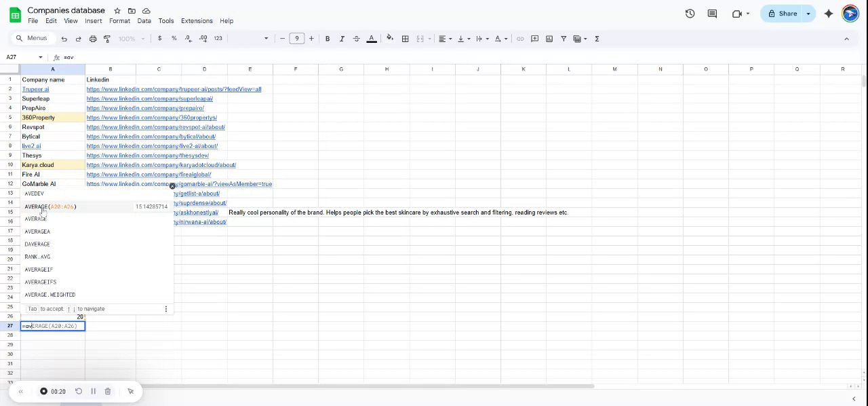Open the text color picker

(x=372, y=39)
